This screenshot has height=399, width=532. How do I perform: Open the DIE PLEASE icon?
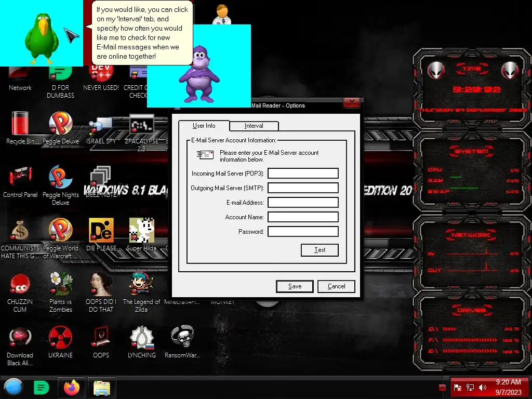click(101, 235)
